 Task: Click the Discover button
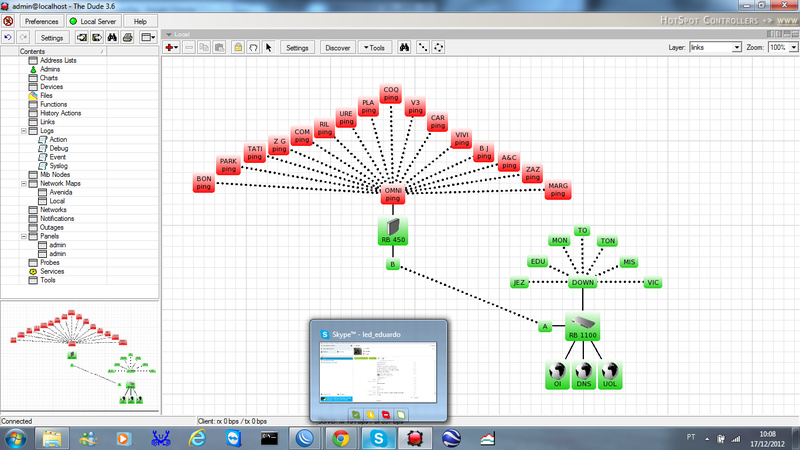tap(338, 47)
